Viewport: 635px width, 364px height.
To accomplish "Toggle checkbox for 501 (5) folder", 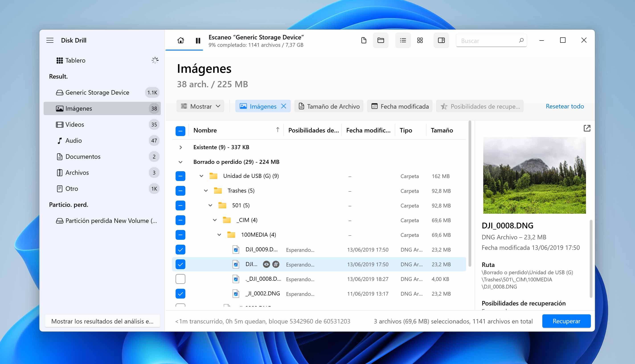I will (180, 205).
